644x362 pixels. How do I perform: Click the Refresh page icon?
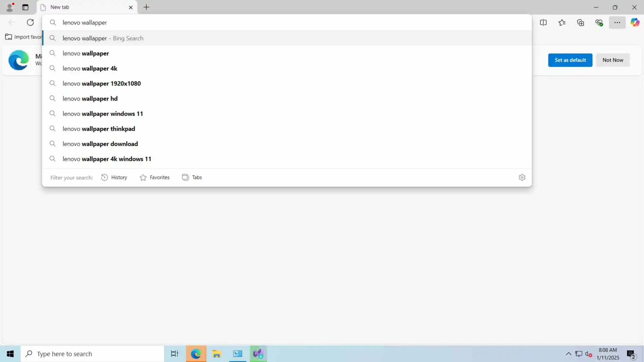31,22
